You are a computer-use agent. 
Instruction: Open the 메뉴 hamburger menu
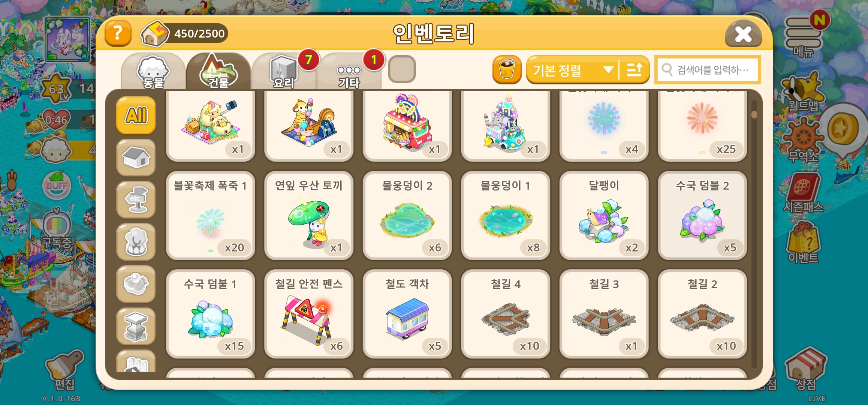click(x=803, y=36)
